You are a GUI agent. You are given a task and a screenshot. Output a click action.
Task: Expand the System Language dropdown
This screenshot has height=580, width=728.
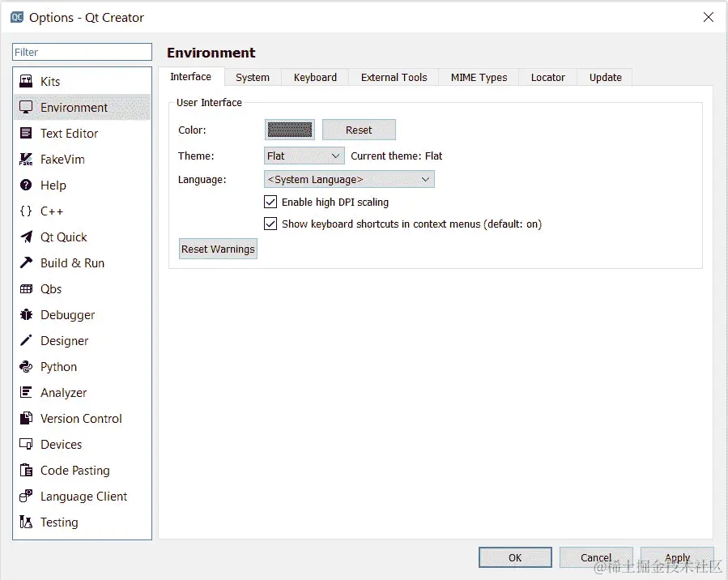[x=349, y=179]
